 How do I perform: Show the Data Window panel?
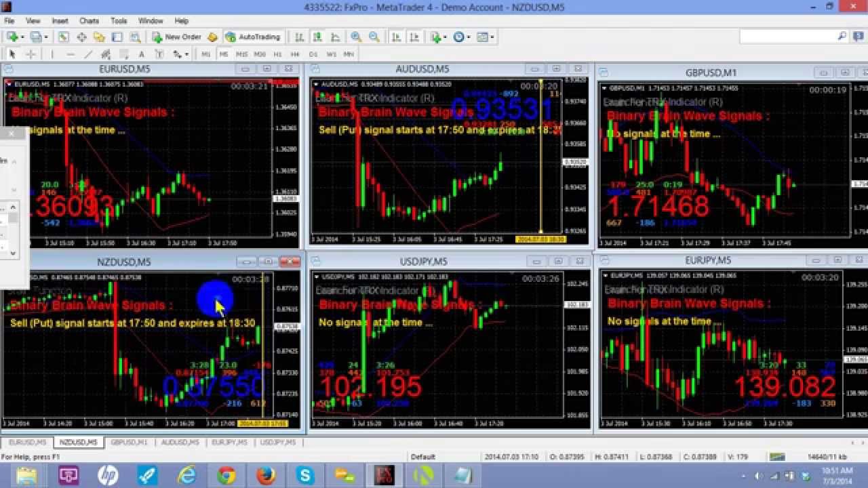coord(81,37)
